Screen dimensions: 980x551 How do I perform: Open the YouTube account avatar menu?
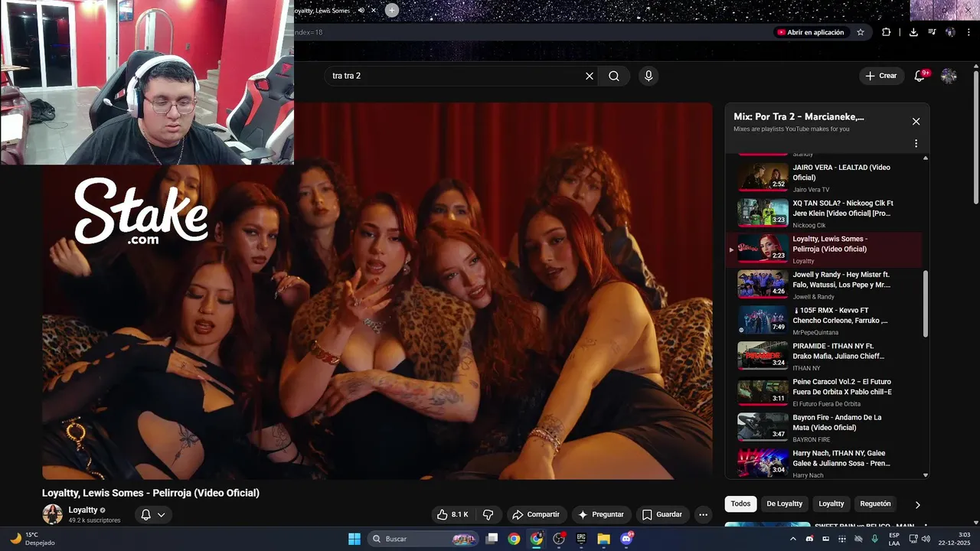point(949,76)
